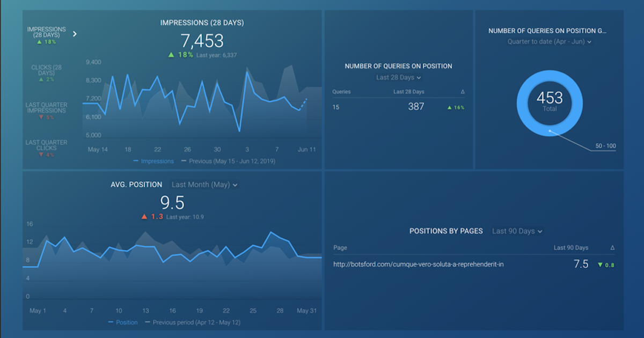The width and height of the screenshot is (644, 338).
Task: Click the Delta column header in Positions by Pages
Action: pos(612,248)
